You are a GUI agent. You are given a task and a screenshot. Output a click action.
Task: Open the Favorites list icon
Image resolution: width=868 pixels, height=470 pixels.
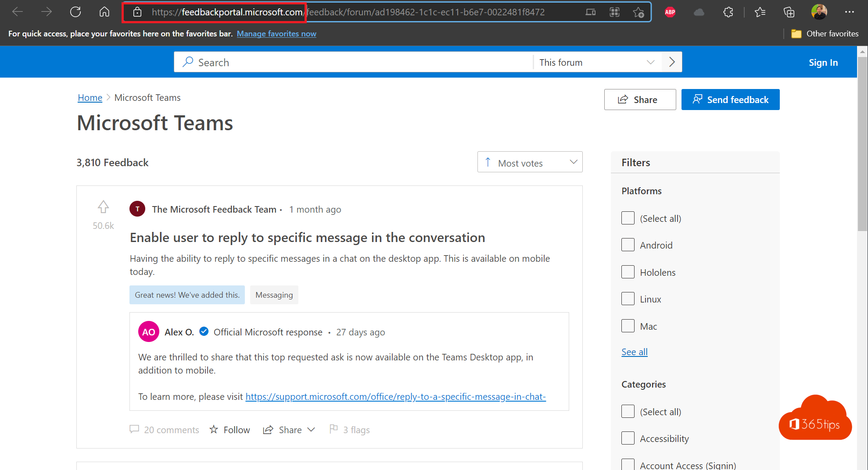coord(760,12)
